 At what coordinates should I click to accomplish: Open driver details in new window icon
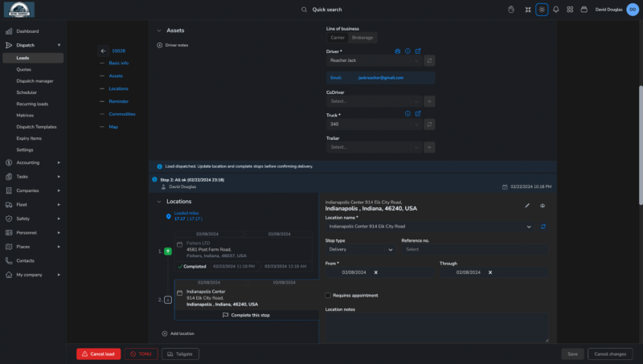coord(418,51)
